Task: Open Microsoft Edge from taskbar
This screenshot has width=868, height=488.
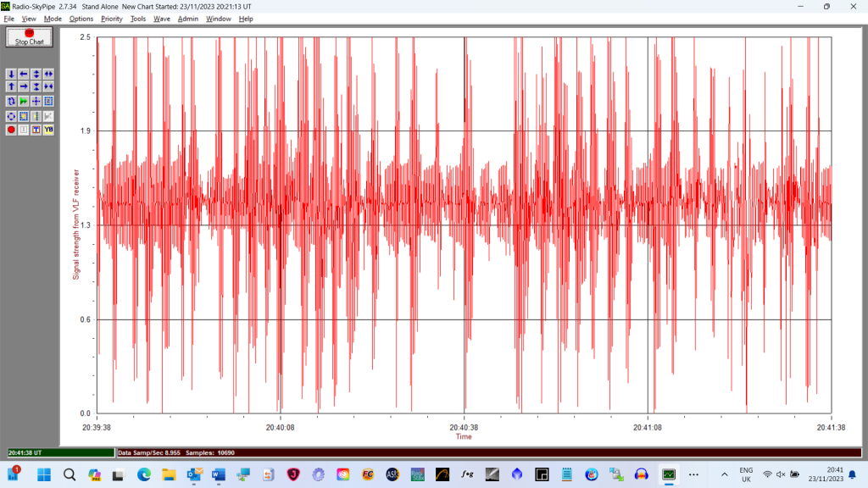Action: 144,474
